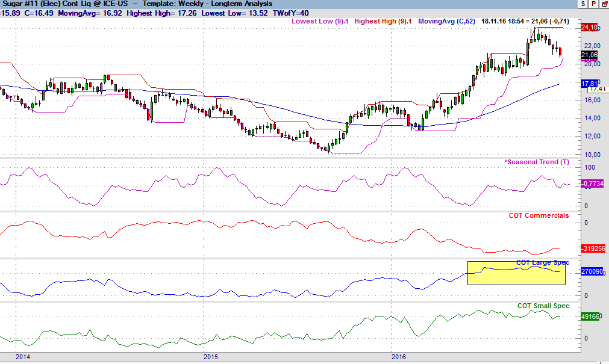Select the Seasonal Trend (T) label
Viewport: 609px width, 364px height.
(537, 162)
